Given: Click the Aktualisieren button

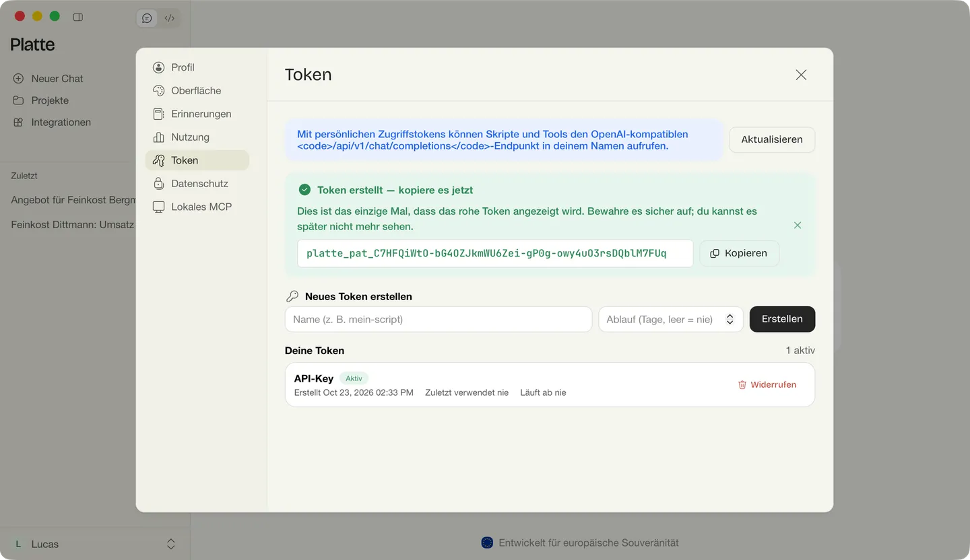Looking at the screenshot, I should pyautogui.click(x=772, y=140).
